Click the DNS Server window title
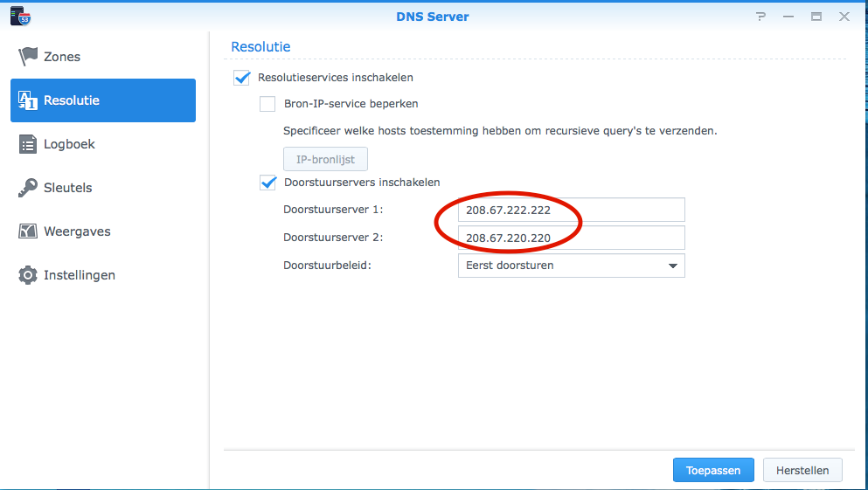 tap(433, 17)
